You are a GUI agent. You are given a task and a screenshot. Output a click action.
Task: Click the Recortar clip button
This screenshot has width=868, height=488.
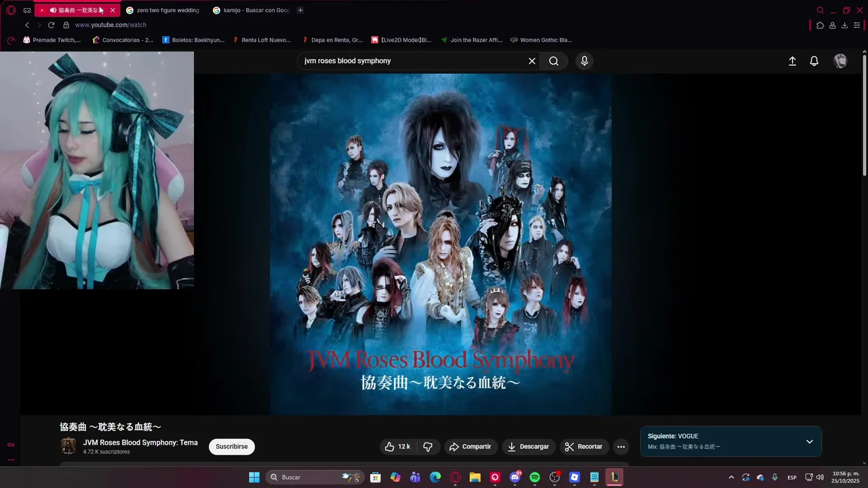coord(584,447)
